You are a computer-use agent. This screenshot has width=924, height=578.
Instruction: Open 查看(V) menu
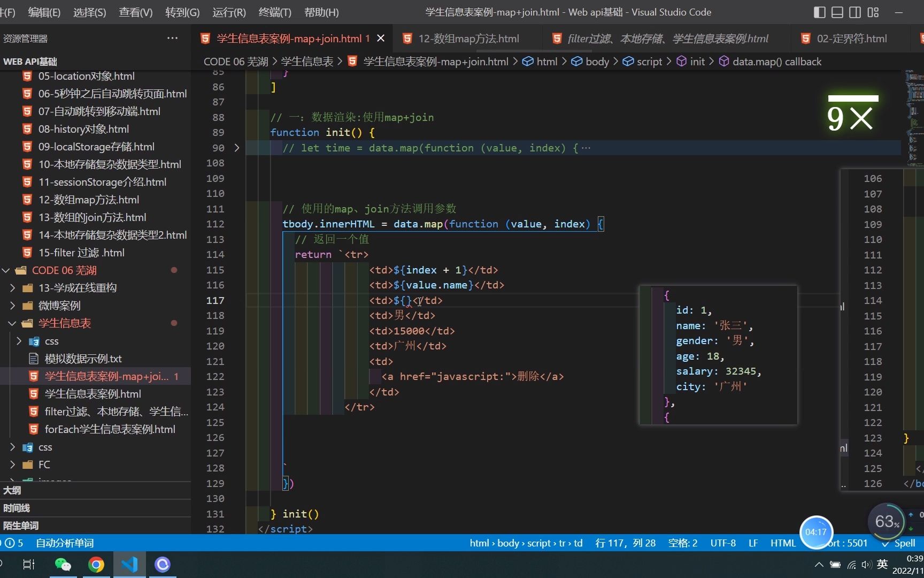click(135, 12)
